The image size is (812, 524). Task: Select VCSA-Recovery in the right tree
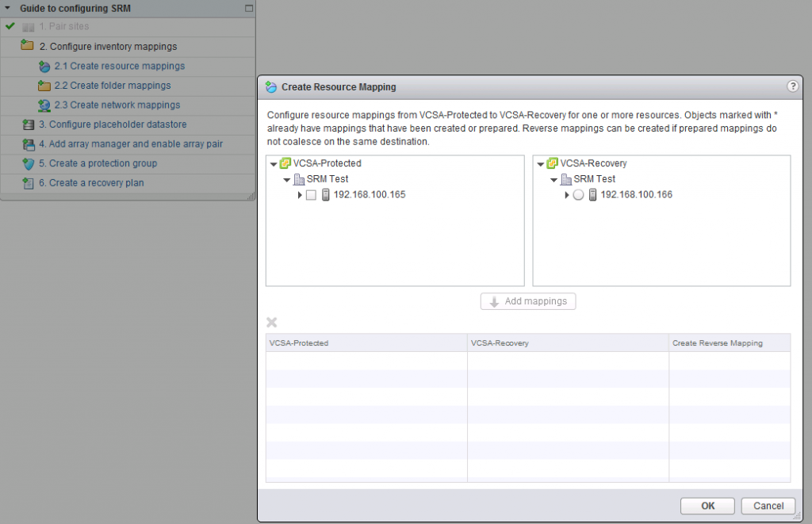[593, 163]
